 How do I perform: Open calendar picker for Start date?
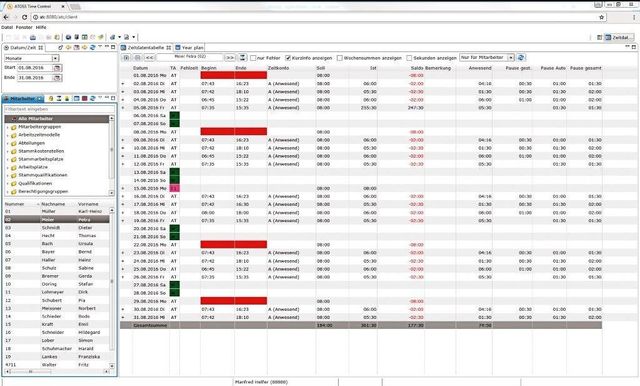57,68
